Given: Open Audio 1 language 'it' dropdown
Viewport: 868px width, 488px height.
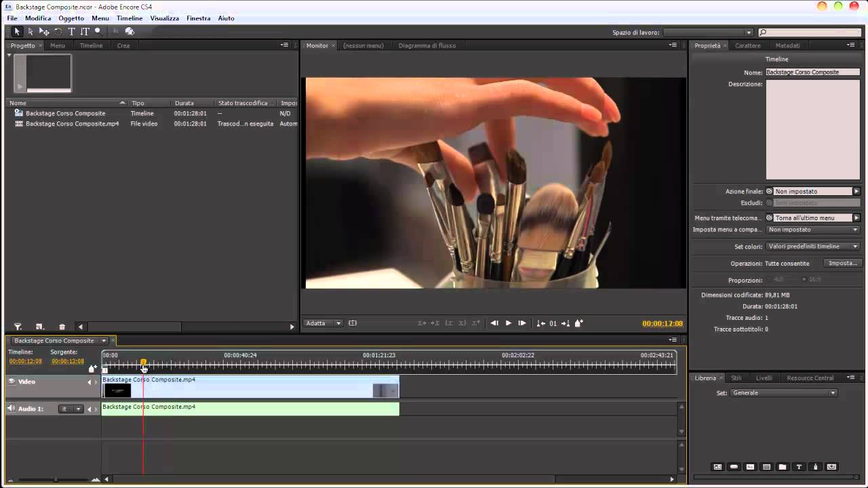Looking at the screenshot, I should coord(70,409).
